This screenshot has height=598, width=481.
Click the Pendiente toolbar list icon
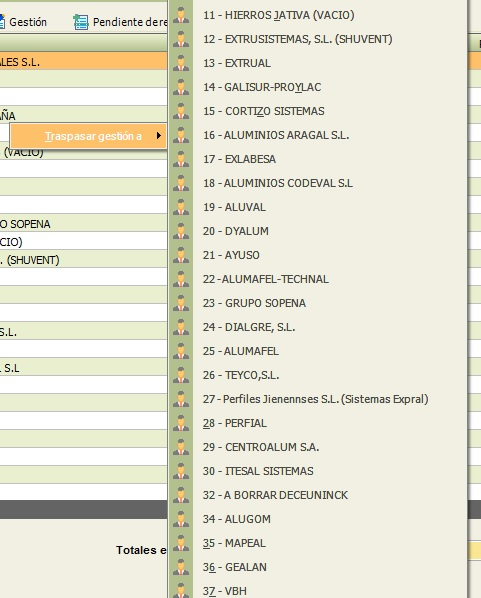point(81,22)
